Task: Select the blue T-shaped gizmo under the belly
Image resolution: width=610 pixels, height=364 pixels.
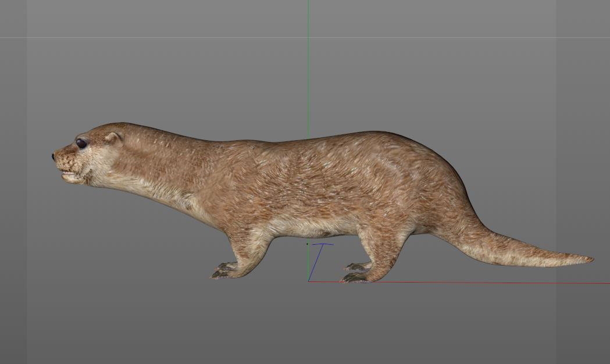Action: tap(322, 244)
